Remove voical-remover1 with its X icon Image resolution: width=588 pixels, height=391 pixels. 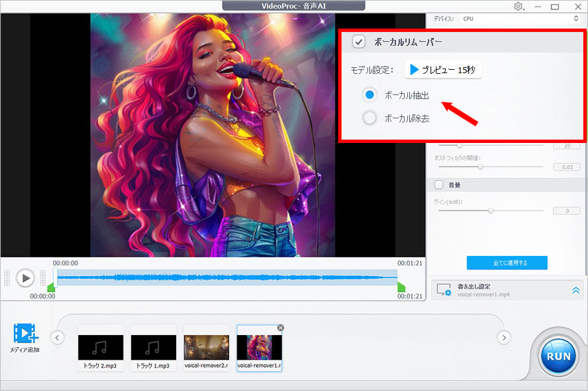click(x=280, y=328)
